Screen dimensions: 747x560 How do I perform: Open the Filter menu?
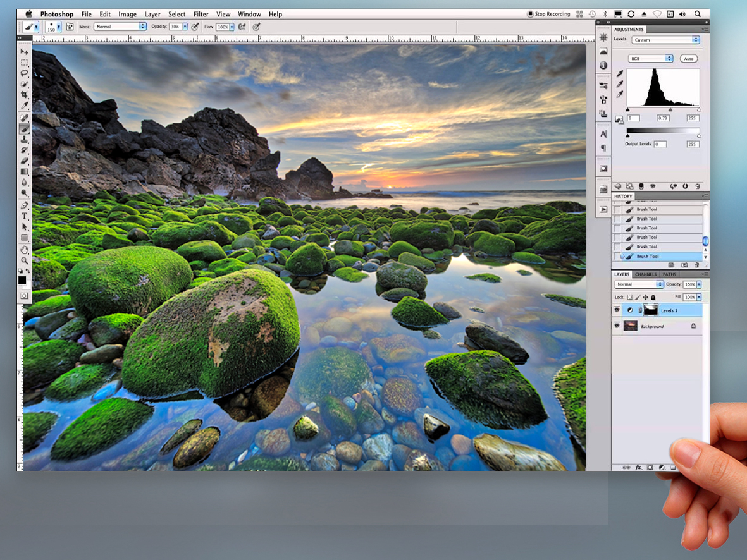point(201,14)
